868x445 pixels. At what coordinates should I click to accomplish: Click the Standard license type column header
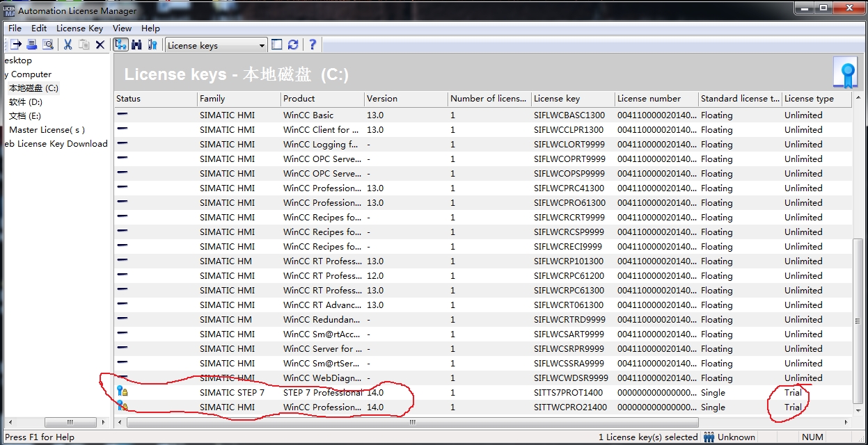click(741, 99)
